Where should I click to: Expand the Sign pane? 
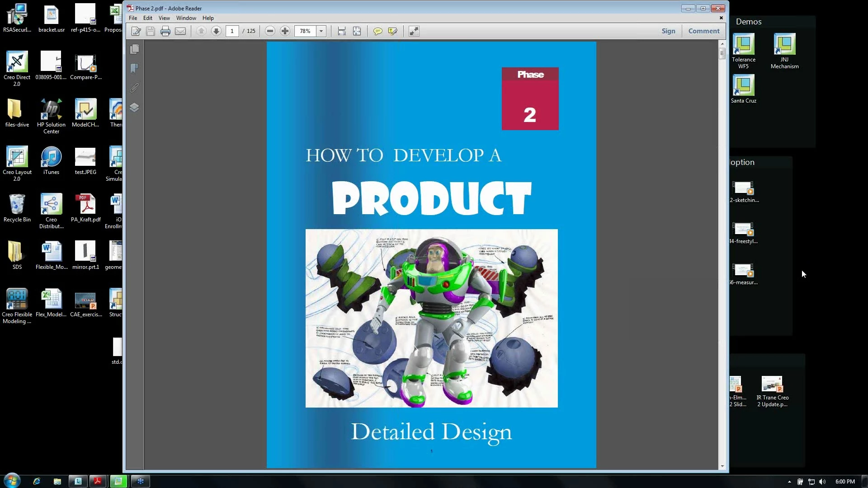[x=668, y=31]
